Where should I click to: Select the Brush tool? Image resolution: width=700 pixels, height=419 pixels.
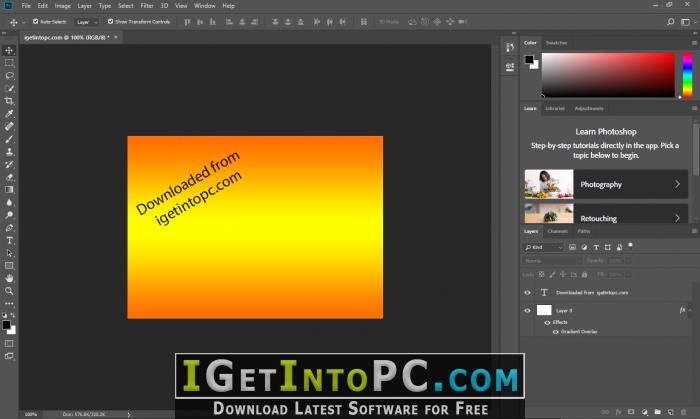coord(9,139)
